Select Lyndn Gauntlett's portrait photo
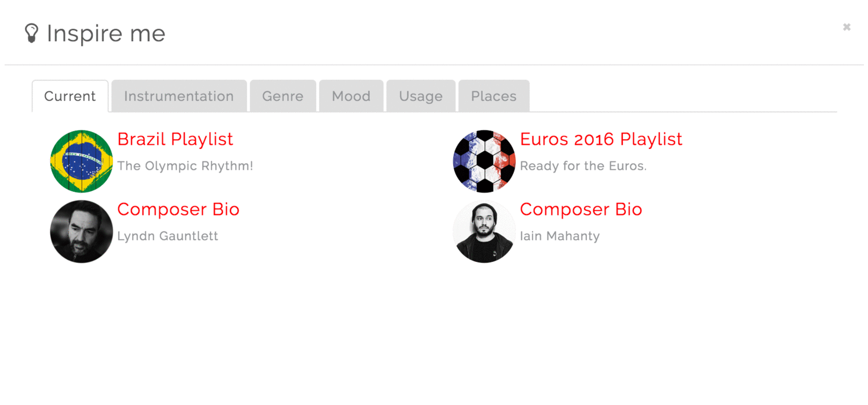 [x=81, y=231]
